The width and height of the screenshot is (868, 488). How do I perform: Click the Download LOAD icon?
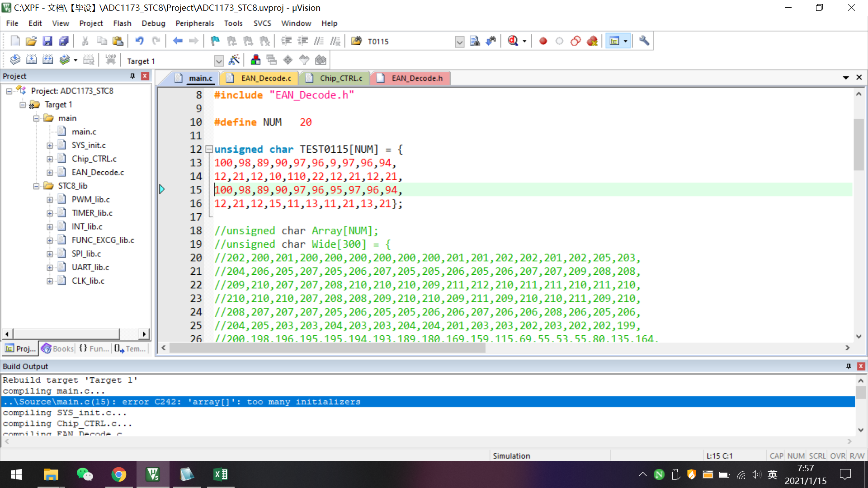110,60
